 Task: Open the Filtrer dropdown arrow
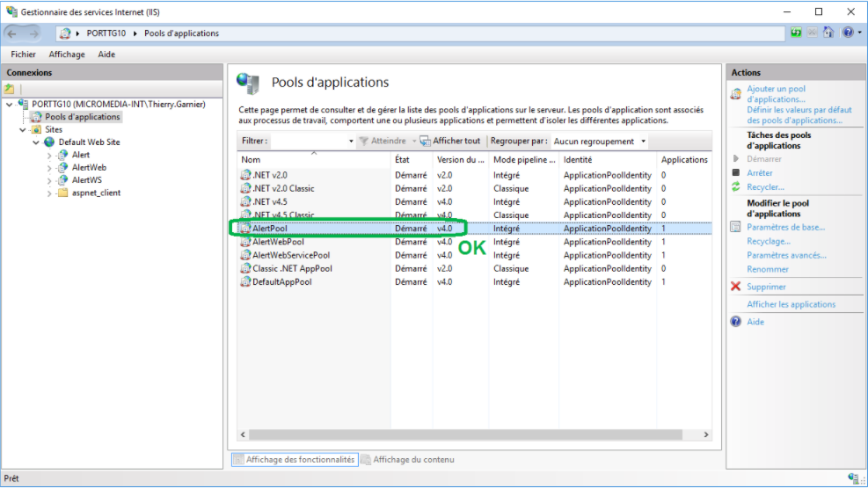click(351, 142)
